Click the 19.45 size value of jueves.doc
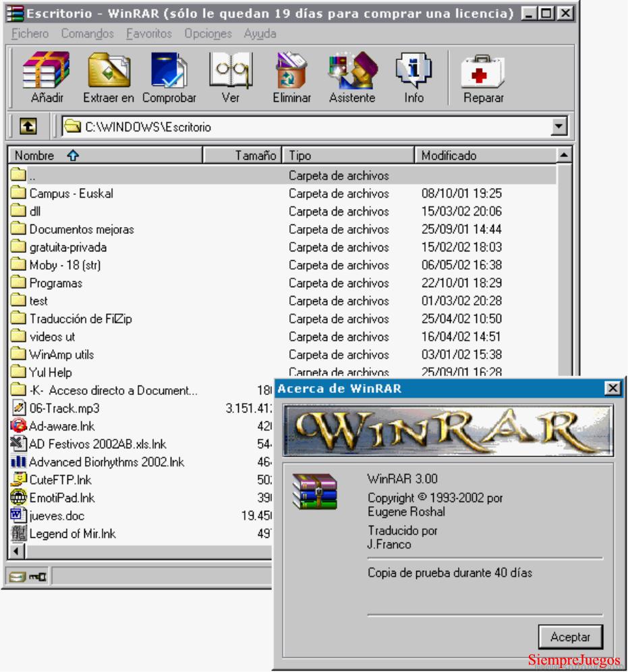Image resolution: width=628 pixels, height=672 pixels. tap(256, 516)
